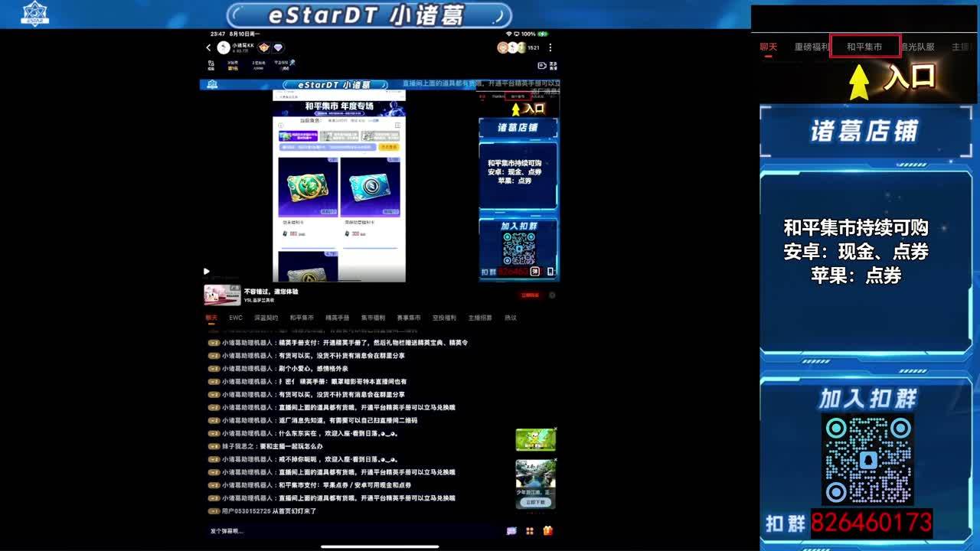Dismiss the YSL ad with round icon

(552, 295)
